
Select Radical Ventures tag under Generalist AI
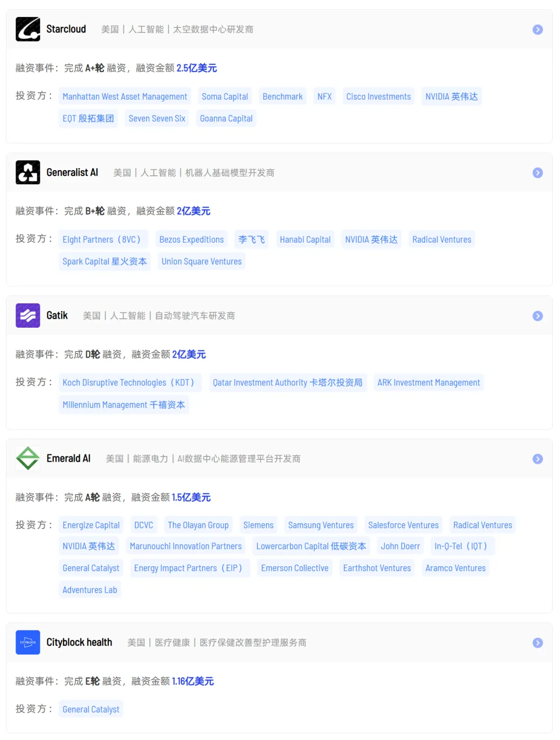coord(442,240)
